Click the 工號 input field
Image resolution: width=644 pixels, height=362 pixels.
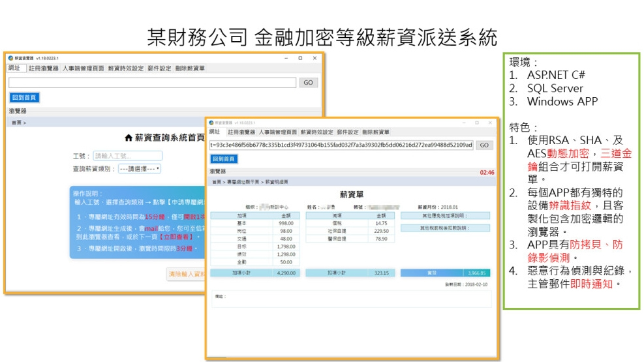point(127,156)
